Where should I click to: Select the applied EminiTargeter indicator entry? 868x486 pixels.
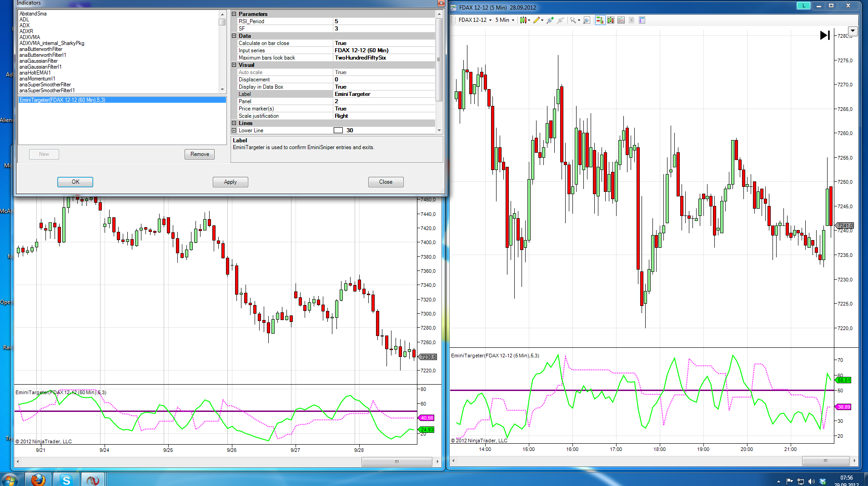(x=122, y=100)
